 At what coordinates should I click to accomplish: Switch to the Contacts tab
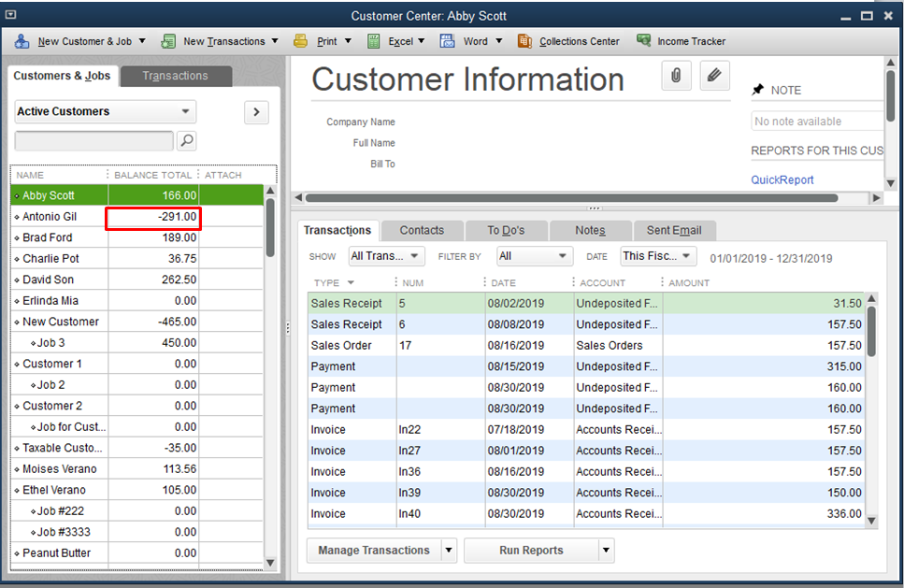(422, 230)
